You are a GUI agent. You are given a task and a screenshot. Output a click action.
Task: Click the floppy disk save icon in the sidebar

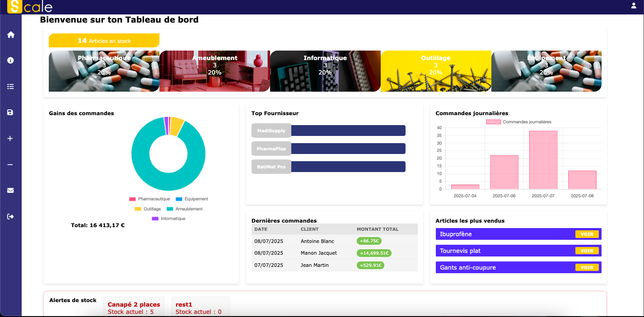11,112
